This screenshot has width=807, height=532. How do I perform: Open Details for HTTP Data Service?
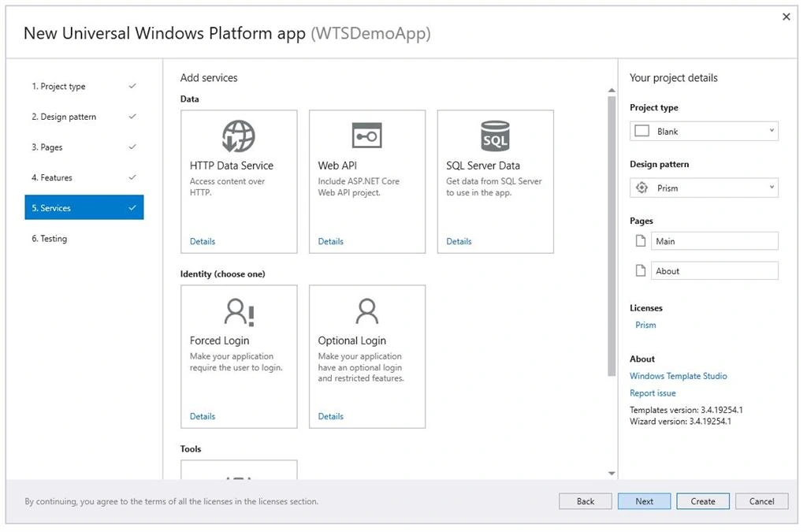coord(203,241)
